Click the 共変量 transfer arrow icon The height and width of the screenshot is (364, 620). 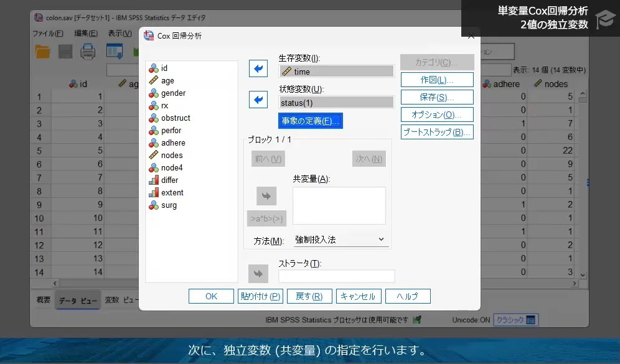pos(266,195)
